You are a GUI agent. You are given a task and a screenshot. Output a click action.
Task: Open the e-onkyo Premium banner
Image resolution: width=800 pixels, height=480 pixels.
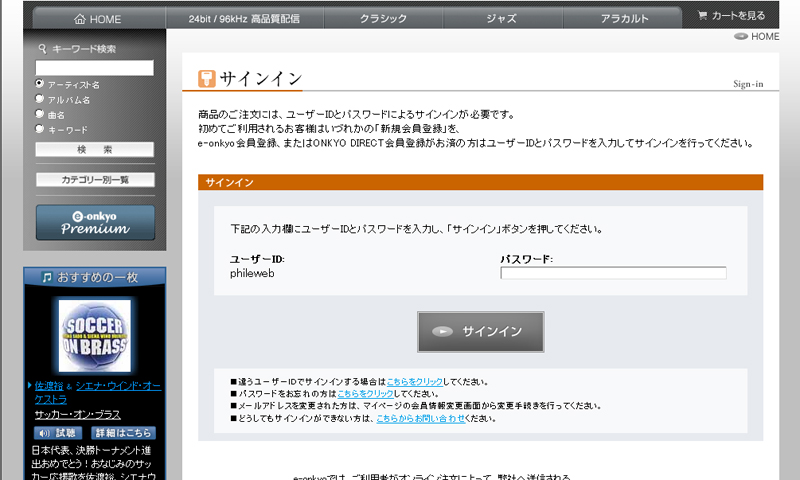95,222
